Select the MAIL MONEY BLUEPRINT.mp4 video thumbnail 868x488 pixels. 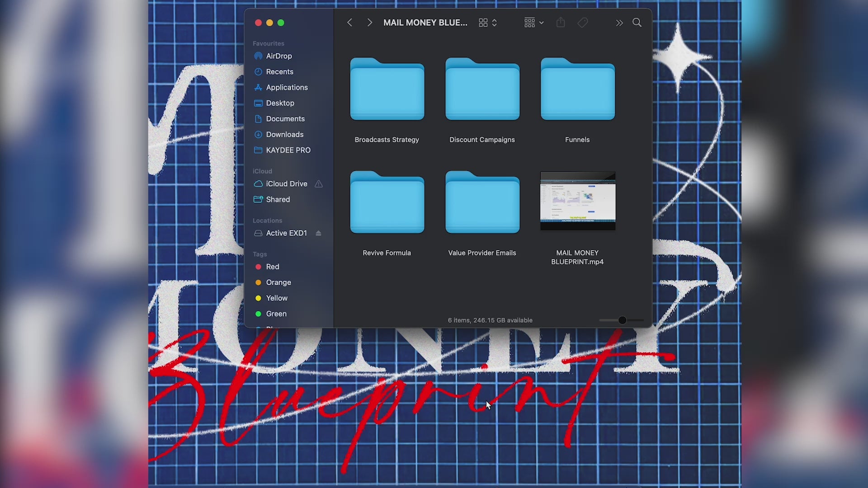pos(578,201)
